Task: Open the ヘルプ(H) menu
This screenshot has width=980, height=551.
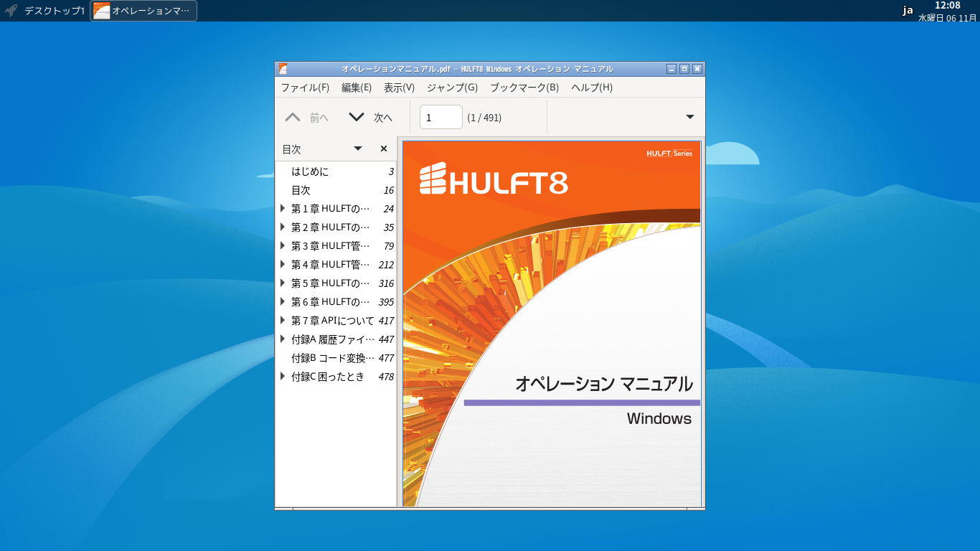Action: point(592,88)
